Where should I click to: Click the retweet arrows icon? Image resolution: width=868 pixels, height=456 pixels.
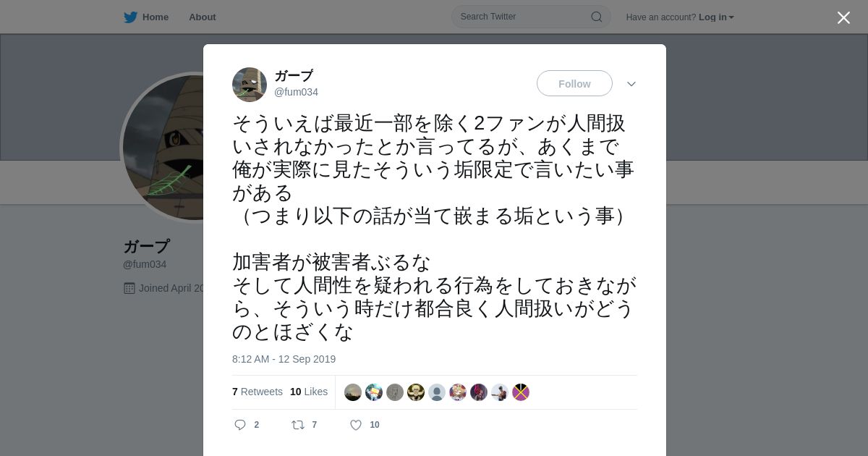click(x=298, y=425)
